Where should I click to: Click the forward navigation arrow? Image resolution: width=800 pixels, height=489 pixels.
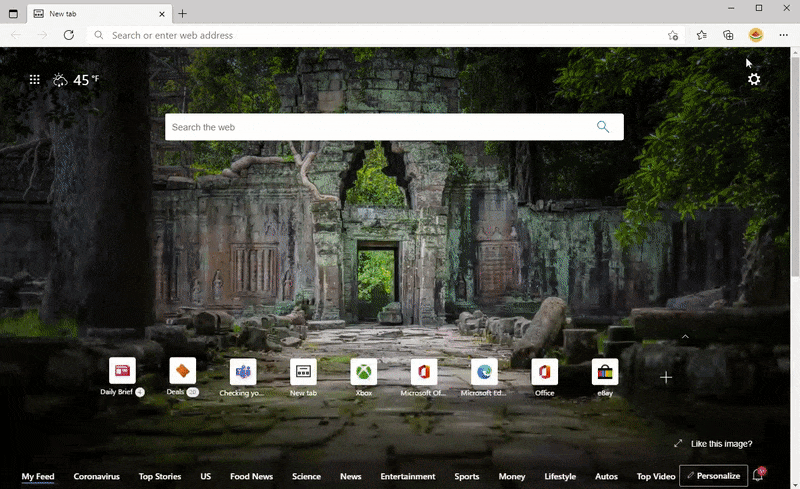(42, 35)
